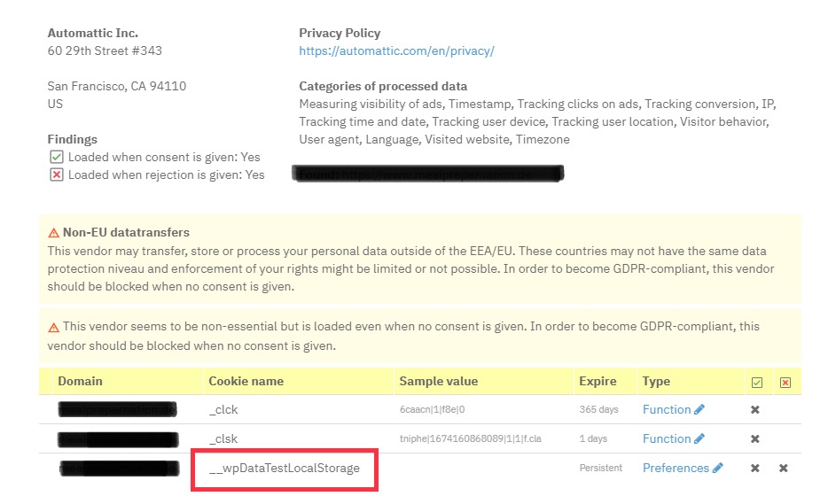Viewport: 828px width, 504px height.
Task: Click the 365 days expire value
Action: point(598,409)
